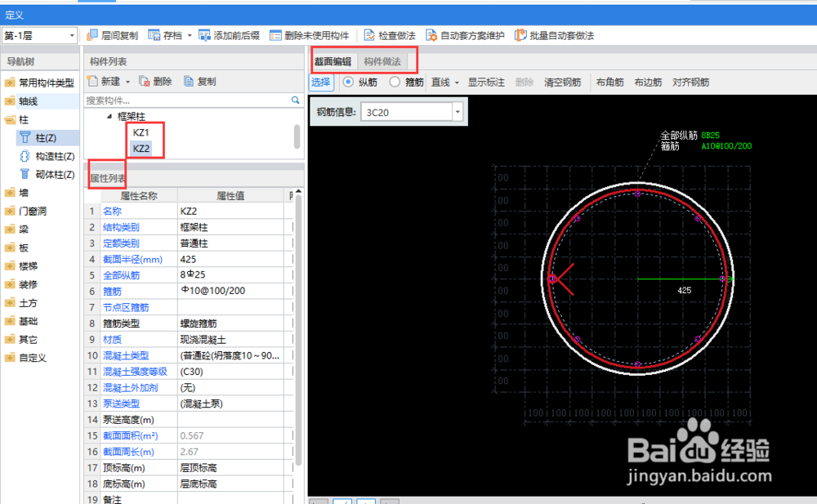This screenshot has width=817, height=504.
Task: Click the 搜索构件 search field
Action: tap(186, 100)
